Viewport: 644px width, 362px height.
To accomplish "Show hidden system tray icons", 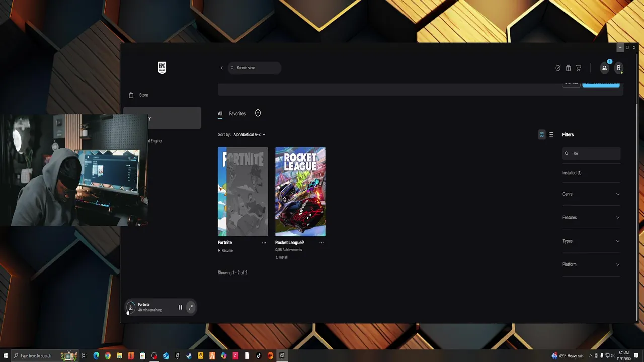I will pos(591,356).
